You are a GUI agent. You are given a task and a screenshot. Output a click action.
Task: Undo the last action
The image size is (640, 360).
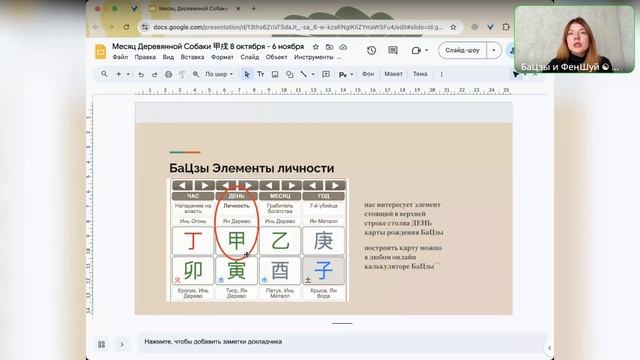click(141, 74)
